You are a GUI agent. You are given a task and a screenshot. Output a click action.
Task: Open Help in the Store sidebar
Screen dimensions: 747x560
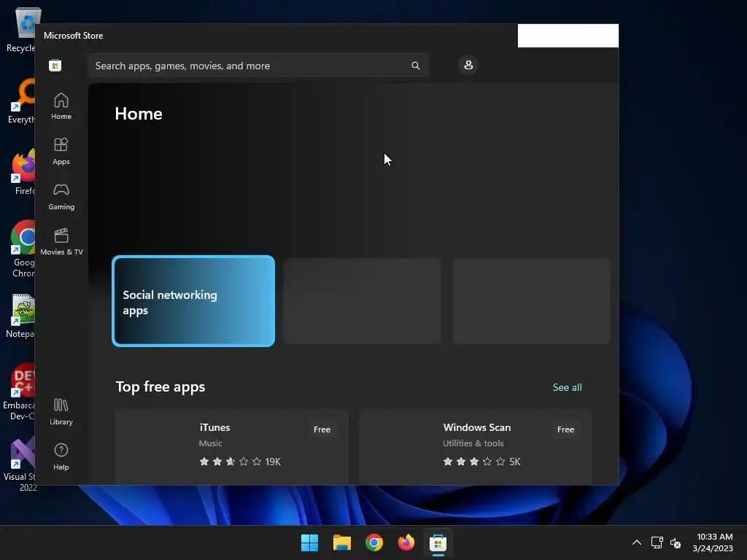(61, 457)
